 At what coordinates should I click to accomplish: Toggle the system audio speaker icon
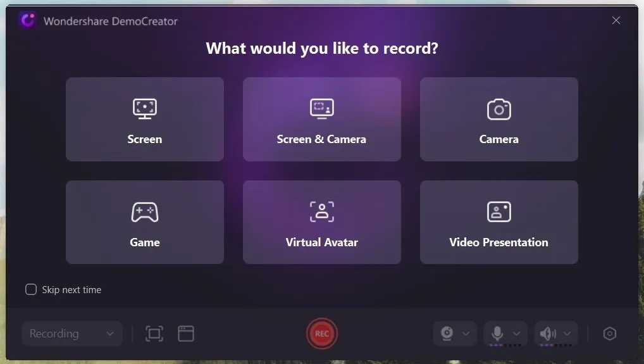click(x=548, y=334)
